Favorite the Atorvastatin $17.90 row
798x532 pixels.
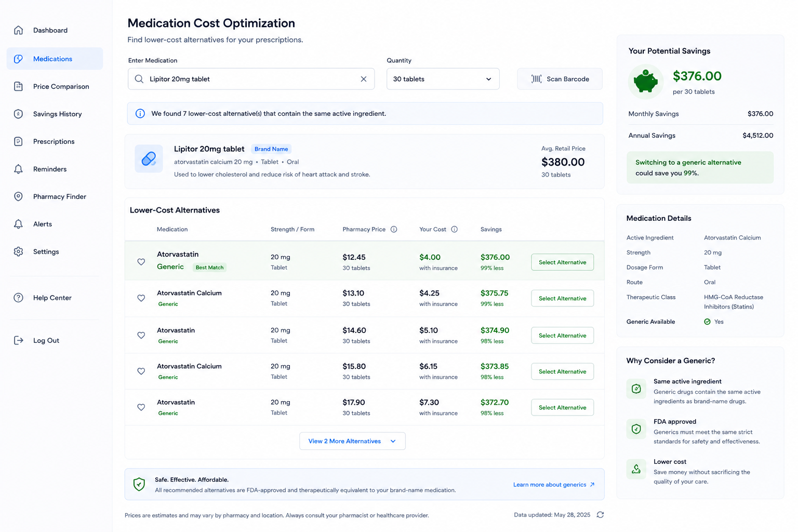point(141,407)
